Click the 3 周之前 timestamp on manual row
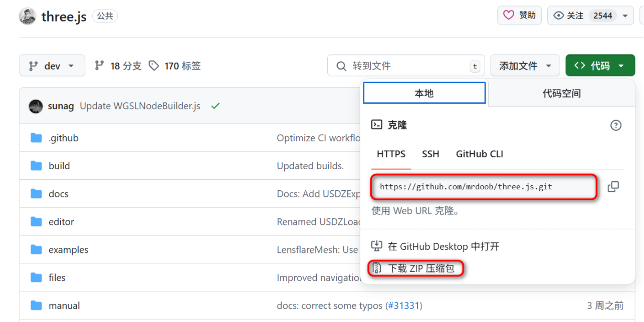This screenshot has height=322, width=644. (x=605, y=305)
